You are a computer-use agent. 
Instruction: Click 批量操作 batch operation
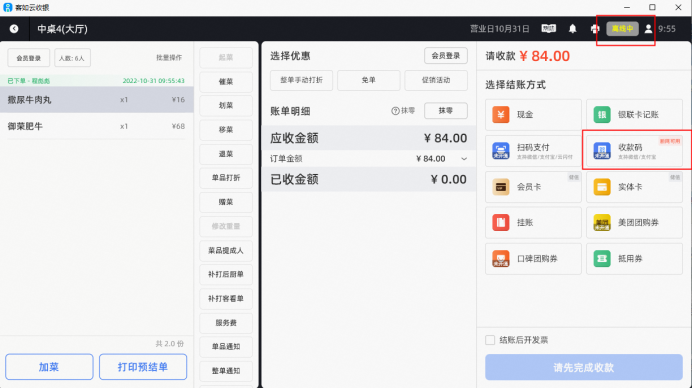click(x=169, y=58)
